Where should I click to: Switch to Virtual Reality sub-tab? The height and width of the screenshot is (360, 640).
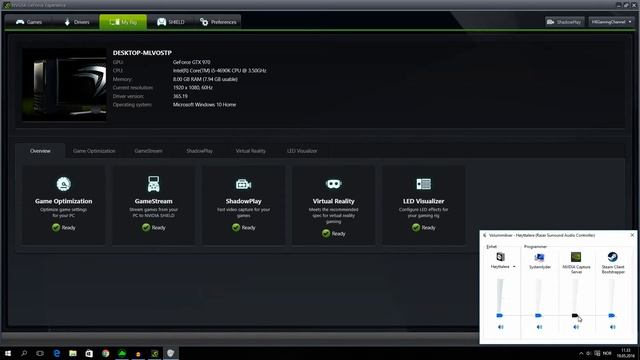pyautogui.click(x=251, y=151)
